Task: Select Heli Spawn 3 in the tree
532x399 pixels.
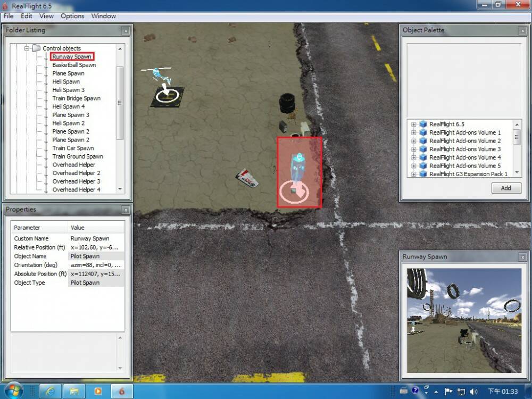Action: (x=69, y=90)
